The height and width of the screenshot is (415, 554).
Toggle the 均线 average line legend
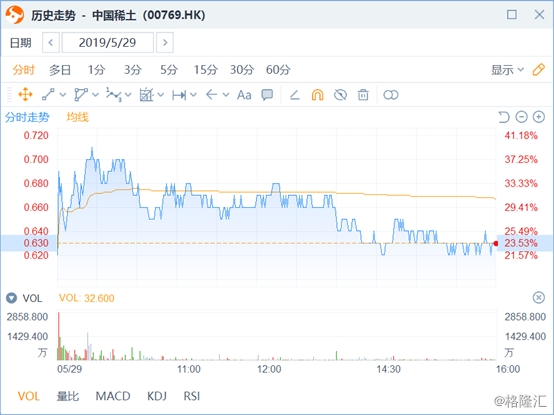pos(77,117)
